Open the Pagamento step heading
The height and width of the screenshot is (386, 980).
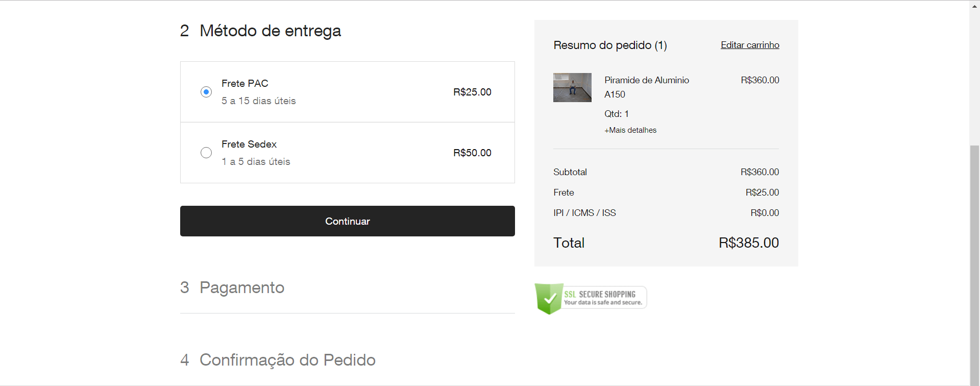point(241,287)
